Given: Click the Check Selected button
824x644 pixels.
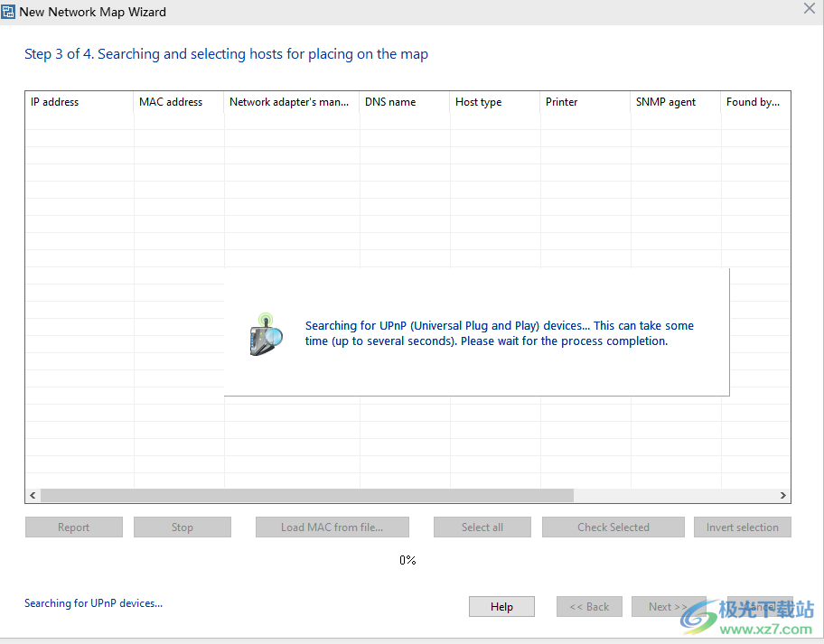Looking at the screenshot, I should [613, 527].
